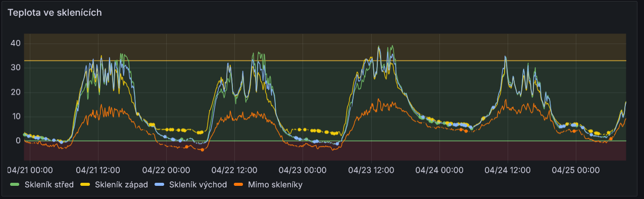Open the green Skleník střed color swatch
The image size is (644, 199).
(16, 185)
